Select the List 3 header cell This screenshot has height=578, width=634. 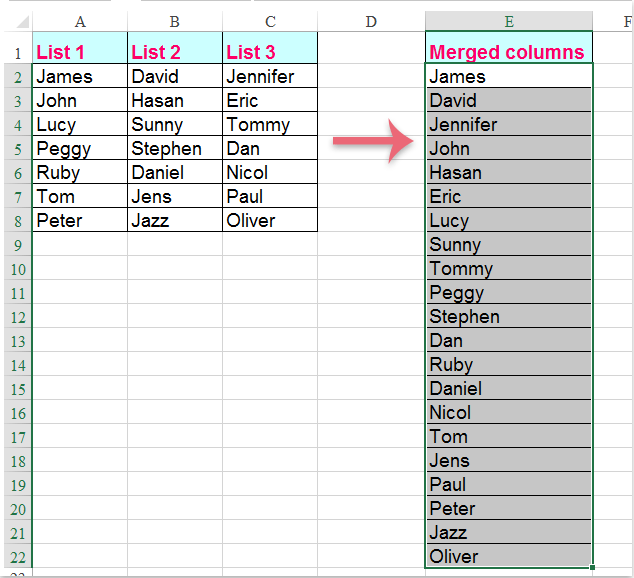(x=270, y=53)
